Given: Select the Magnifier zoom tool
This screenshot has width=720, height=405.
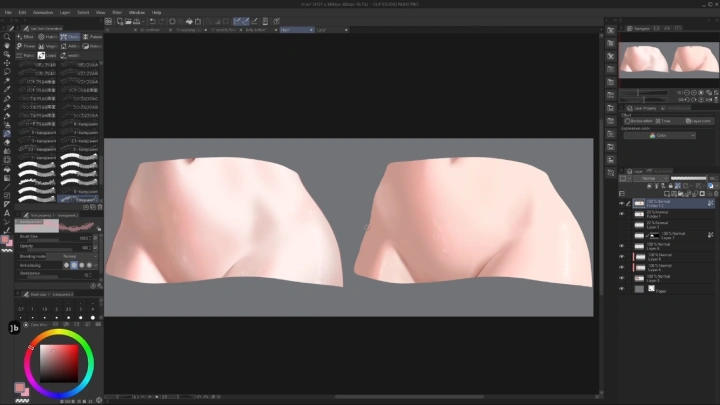Looking at the screenshot, I should pos(7,36).
